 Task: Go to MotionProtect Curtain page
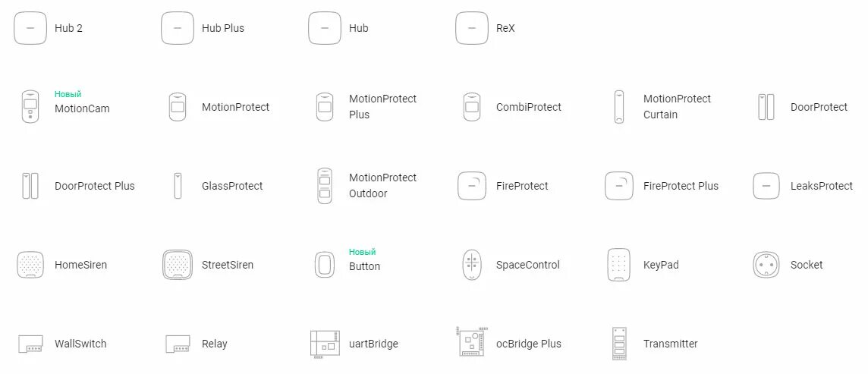(x=677, y=107)
